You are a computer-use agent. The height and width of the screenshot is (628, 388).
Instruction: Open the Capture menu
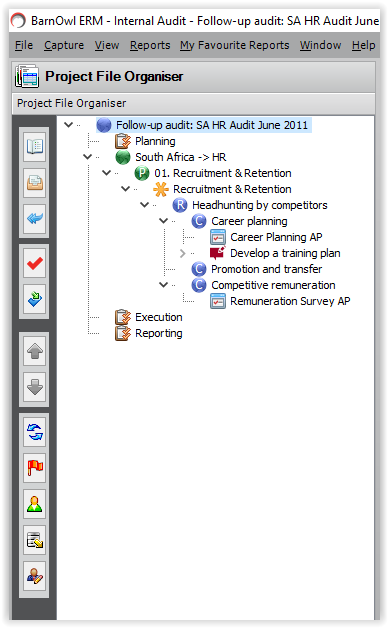click(x=64, y=45)
